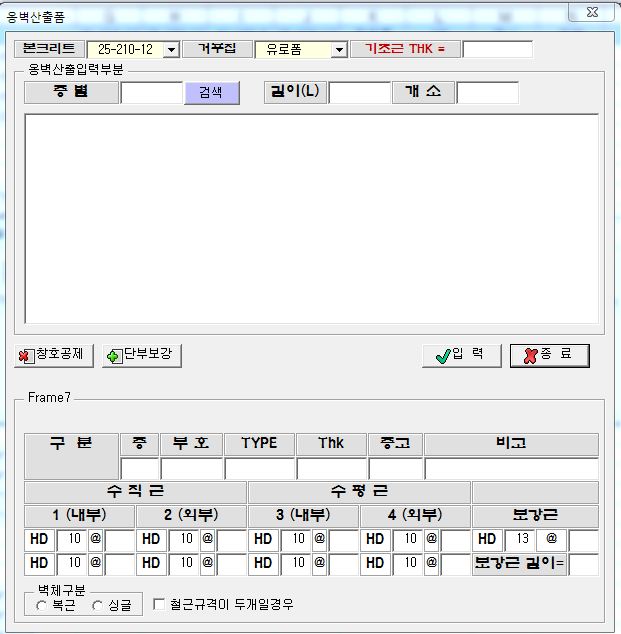Click the 단부보강 button with green plus icon
Image resolution: width=621 pixels, height=634 pixels.
coord(142,355)
